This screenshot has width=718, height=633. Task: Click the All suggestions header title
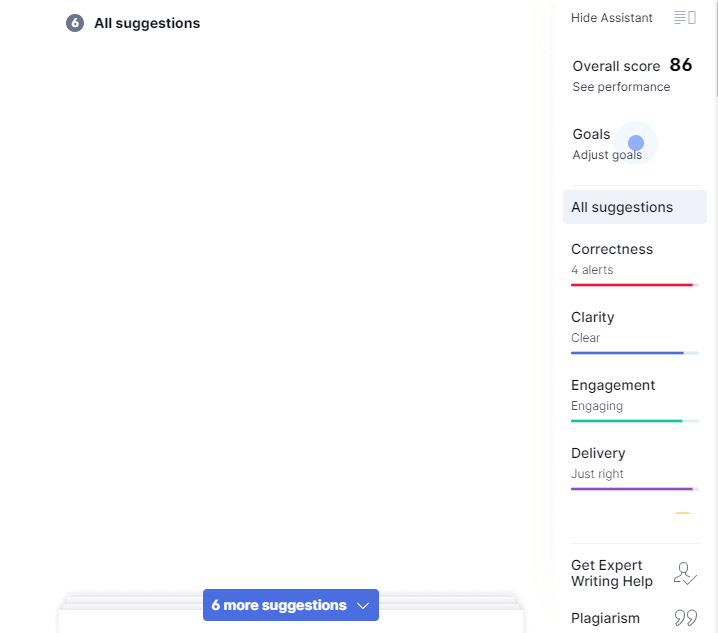click(147, 23)
